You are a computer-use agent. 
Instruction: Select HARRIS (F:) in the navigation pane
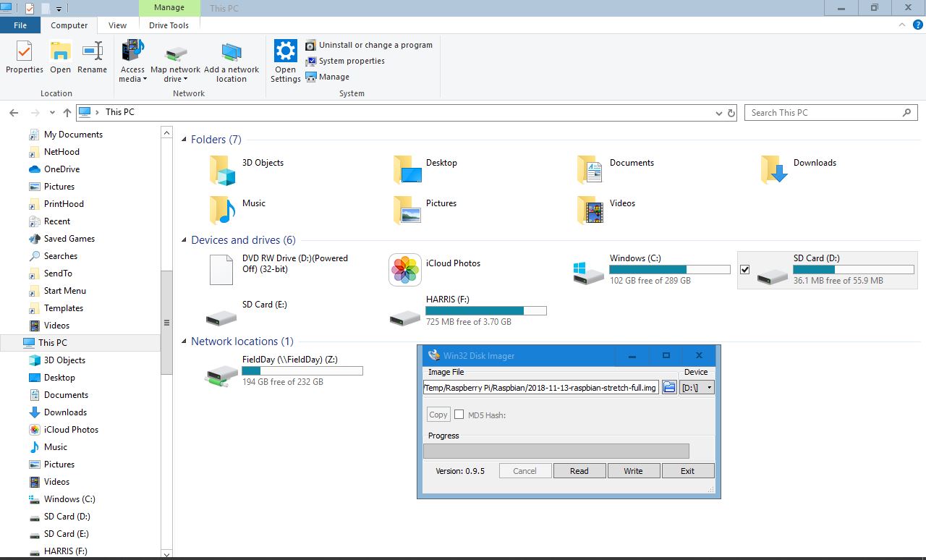click(x=65, y=551)
